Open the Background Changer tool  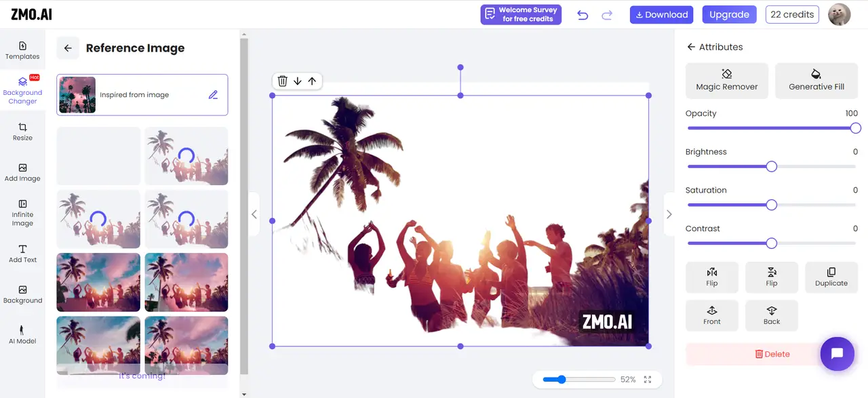pos(22,91)
